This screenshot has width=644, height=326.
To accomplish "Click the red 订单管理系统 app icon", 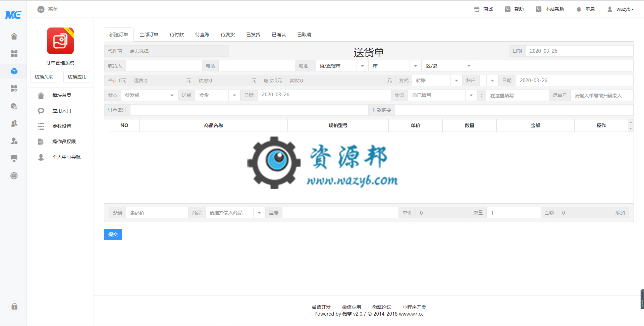I will pyautogui.click(x=60, y=41).
